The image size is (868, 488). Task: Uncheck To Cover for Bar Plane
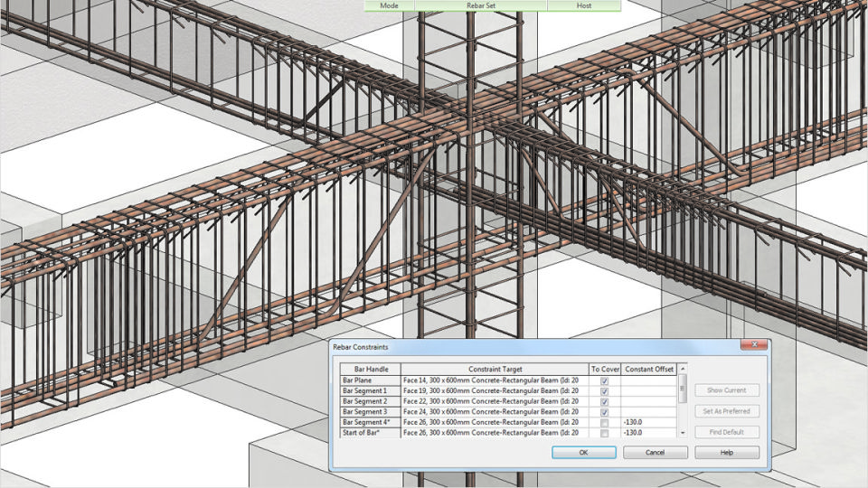point(604,380)
